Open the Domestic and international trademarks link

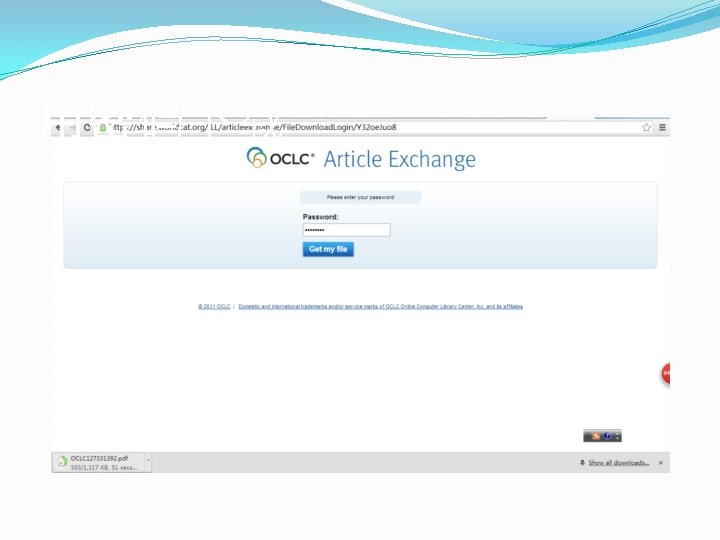[x=381, y=306]
